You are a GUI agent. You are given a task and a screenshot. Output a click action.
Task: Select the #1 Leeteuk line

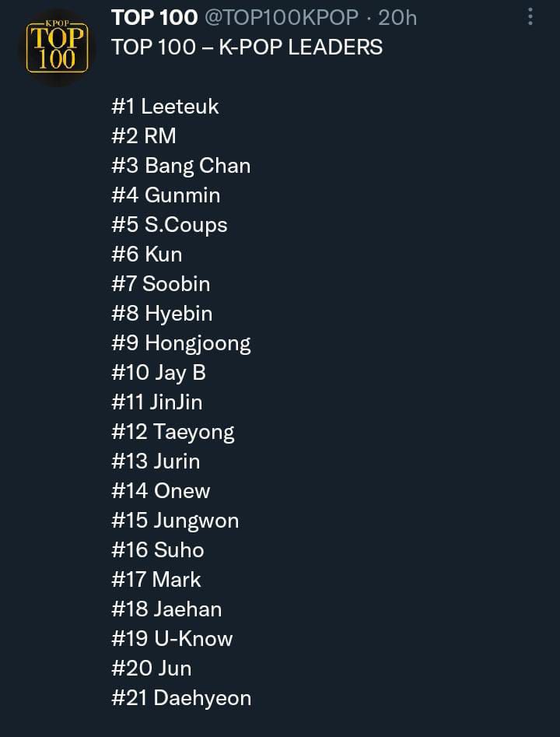pos(165,106)
